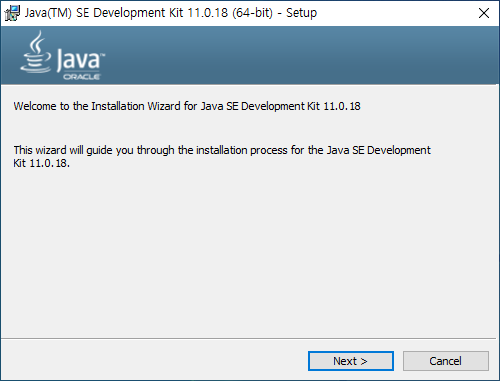Image resolution: width=500 pixels, height=381 pixels.
Task: Click the window title "Java(TM) SE Development Kit"
Action: point(171,13)
